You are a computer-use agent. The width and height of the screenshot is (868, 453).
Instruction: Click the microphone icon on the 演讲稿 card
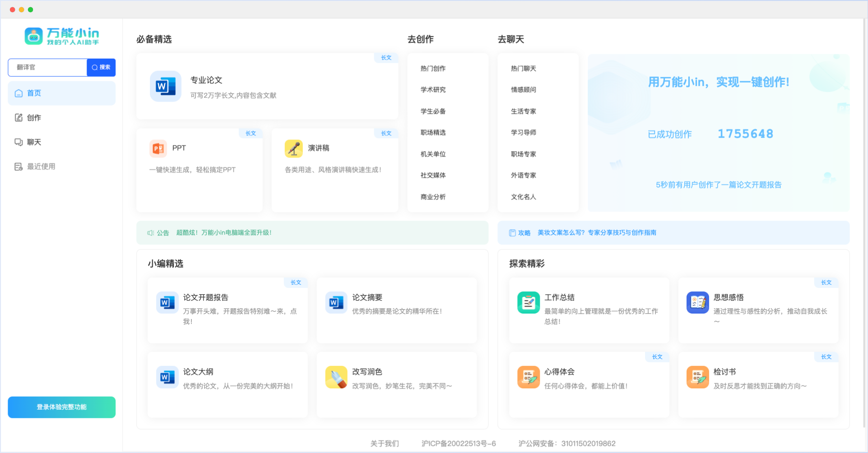[x=293, y=148]
